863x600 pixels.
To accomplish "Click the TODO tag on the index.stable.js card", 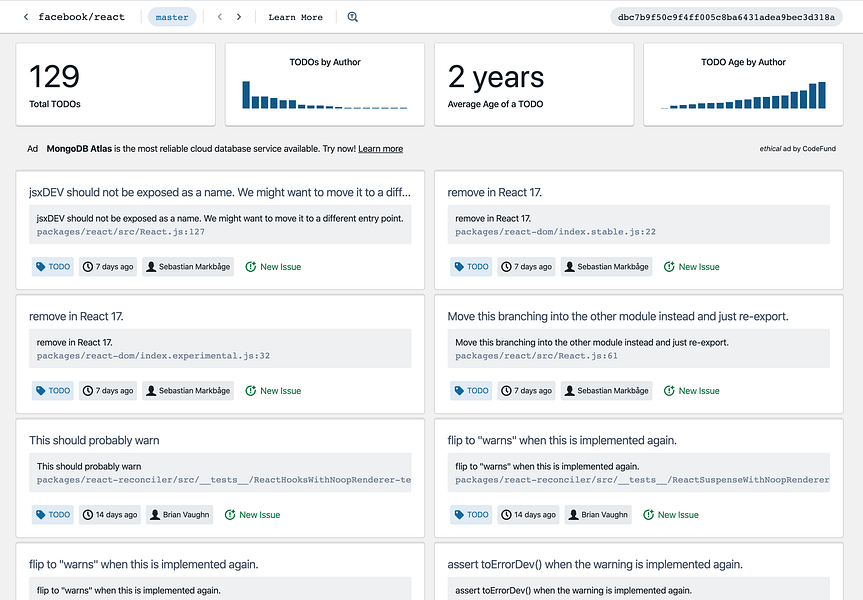I will [x=471, y=267].
